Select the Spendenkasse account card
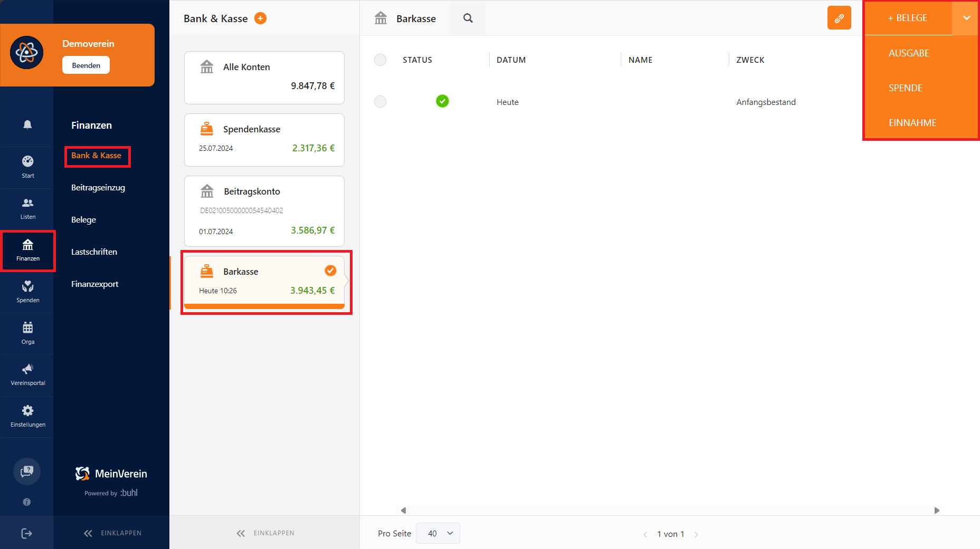 click(264, 140)
